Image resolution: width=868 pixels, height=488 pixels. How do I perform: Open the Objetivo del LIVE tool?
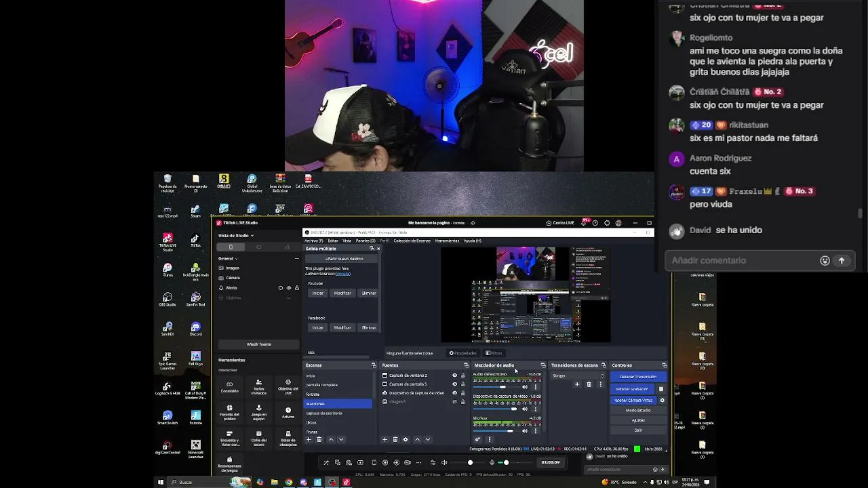[288, 387]
